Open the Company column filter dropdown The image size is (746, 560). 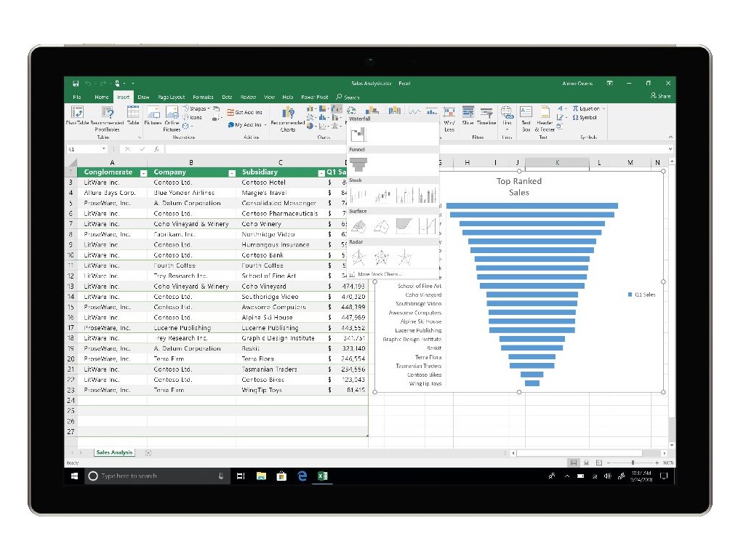(x=232, y=173)
